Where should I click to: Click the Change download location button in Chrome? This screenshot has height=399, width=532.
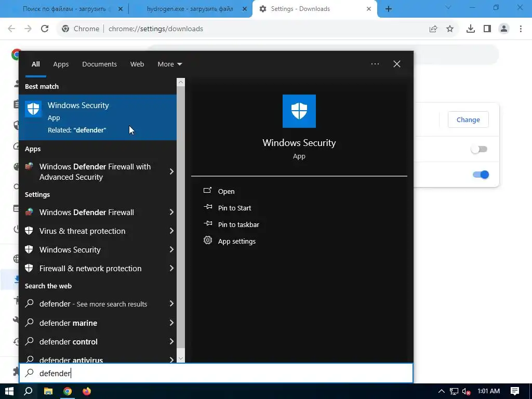pos(468,119)
